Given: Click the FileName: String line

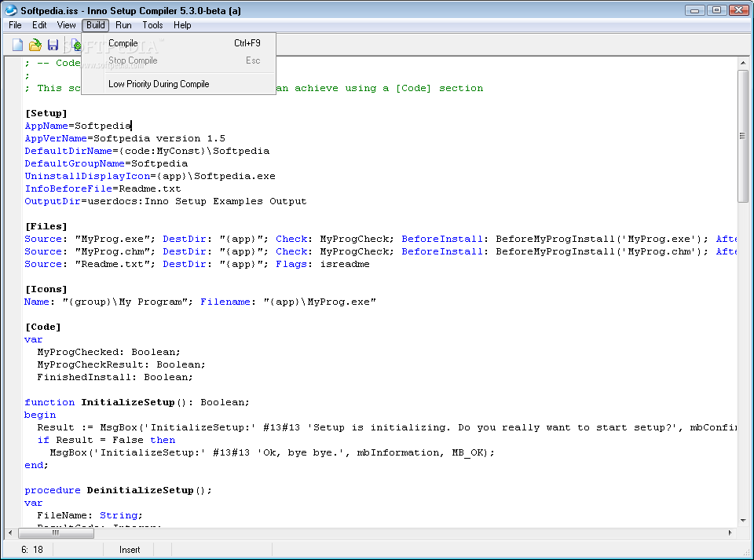Looking at the screenshot, I should pos(90,515).
